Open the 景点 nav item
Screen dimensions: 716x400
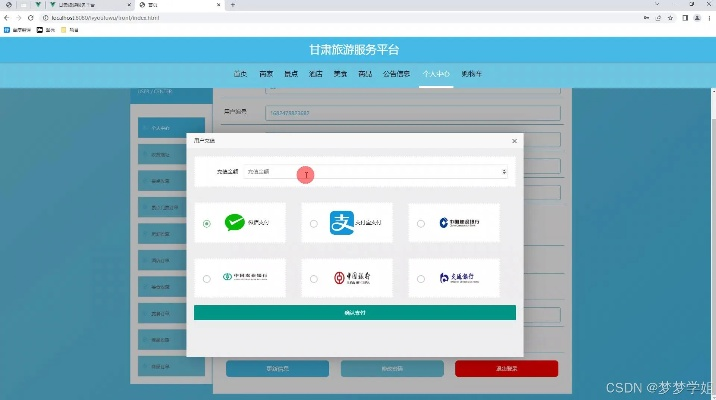[291, 74]
